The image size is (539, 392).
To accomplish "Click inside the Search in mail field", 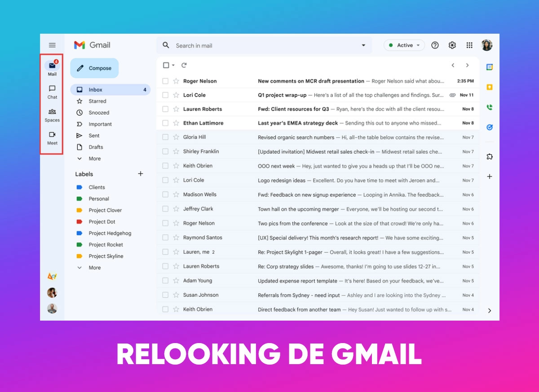I will pos(265,45).
